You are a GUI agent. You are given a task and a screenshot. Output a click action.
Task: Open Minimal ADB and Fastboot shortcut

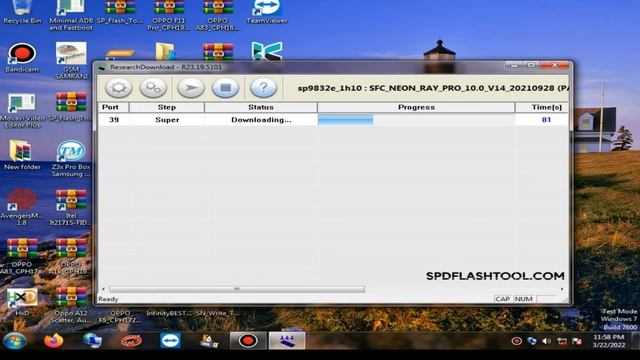tap(71, 16)
